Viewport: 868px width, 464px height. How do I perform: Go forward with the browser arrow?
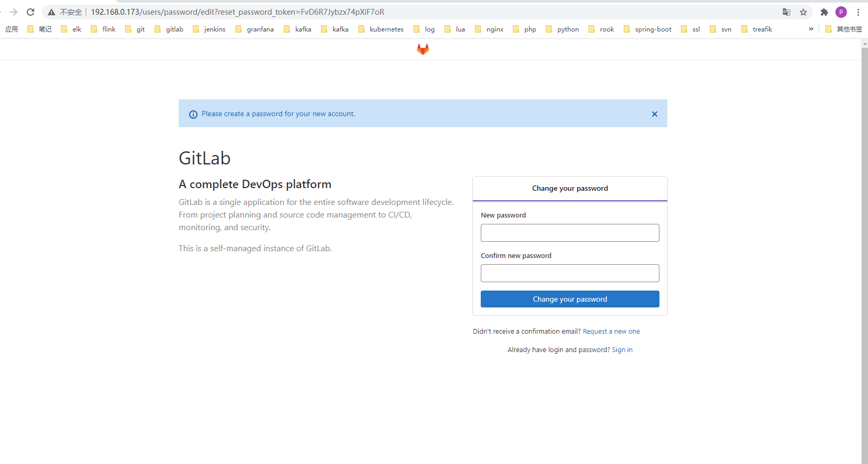pos(14,12)
